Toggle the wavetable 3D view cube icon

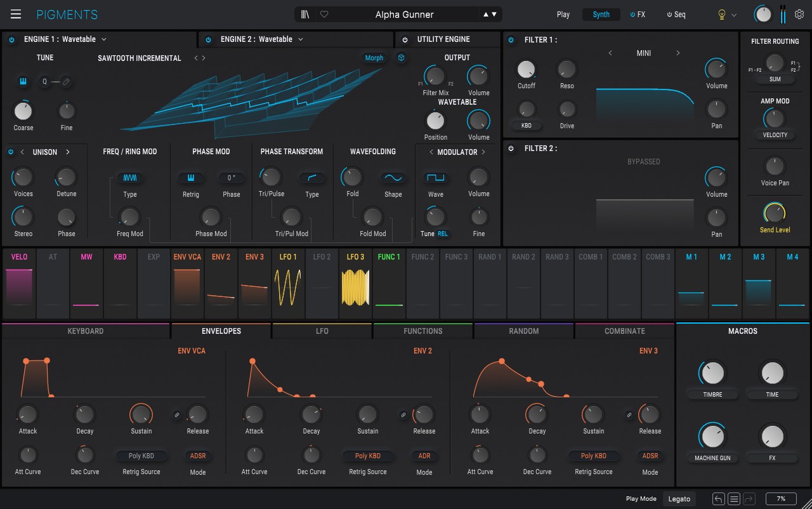pyautogui.click(x=401, y=58)
